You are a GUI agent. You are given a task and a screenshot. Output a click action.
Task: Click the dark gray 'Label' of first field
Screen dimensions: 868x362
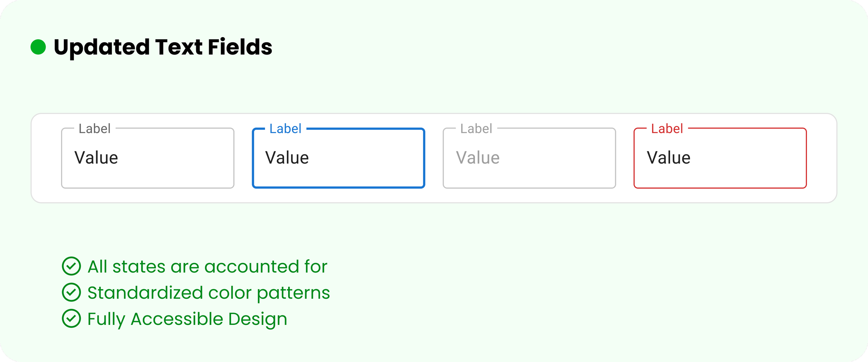(94, 129)
